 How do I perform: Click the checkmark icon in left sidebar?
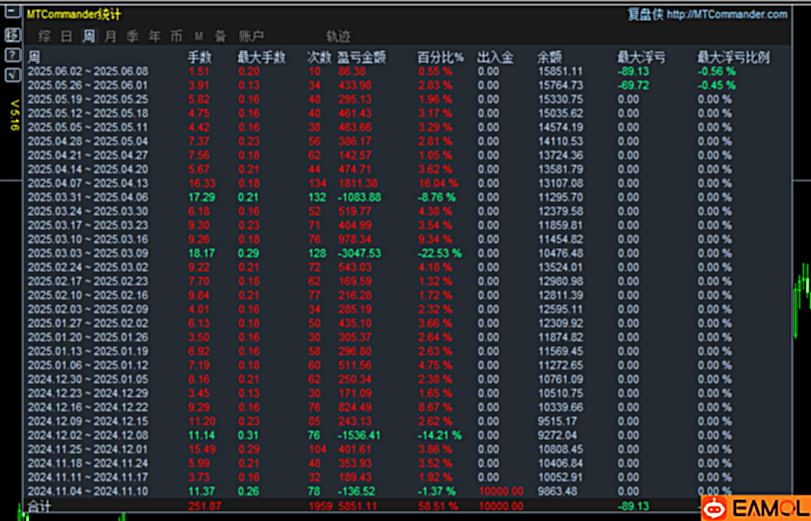12,75
